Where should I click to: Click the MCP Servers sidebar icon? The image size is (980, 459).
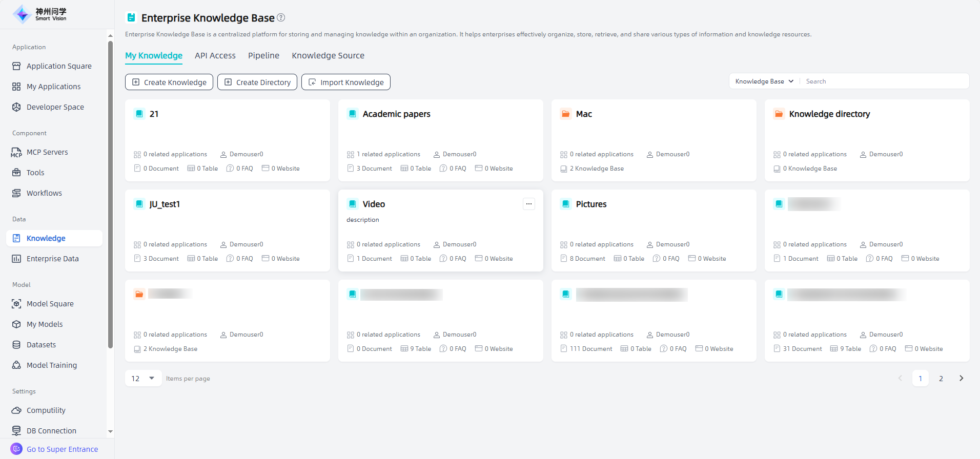point(16,152)
